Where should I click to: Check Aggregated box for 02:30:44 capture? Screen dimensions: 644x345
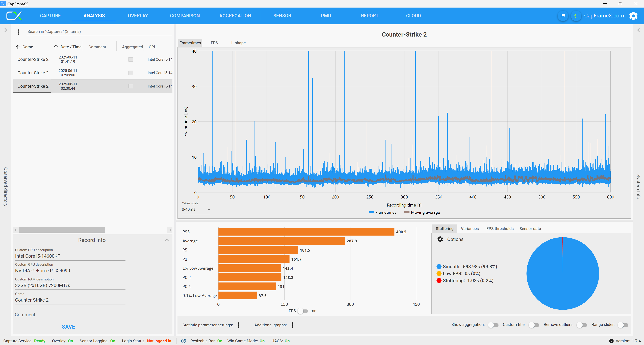coord(131,86)
